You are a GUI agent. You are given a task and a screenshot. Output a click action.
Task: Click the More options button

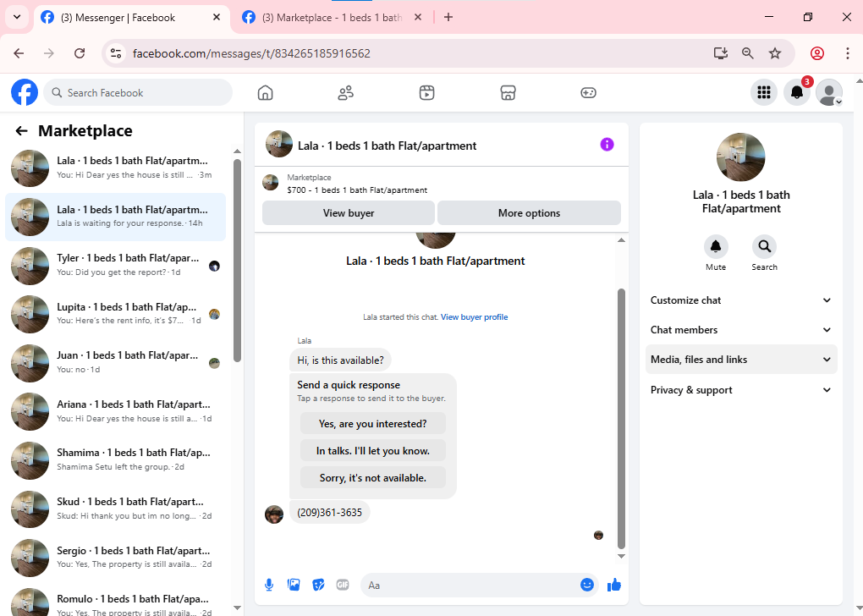(x=529, y=213)
